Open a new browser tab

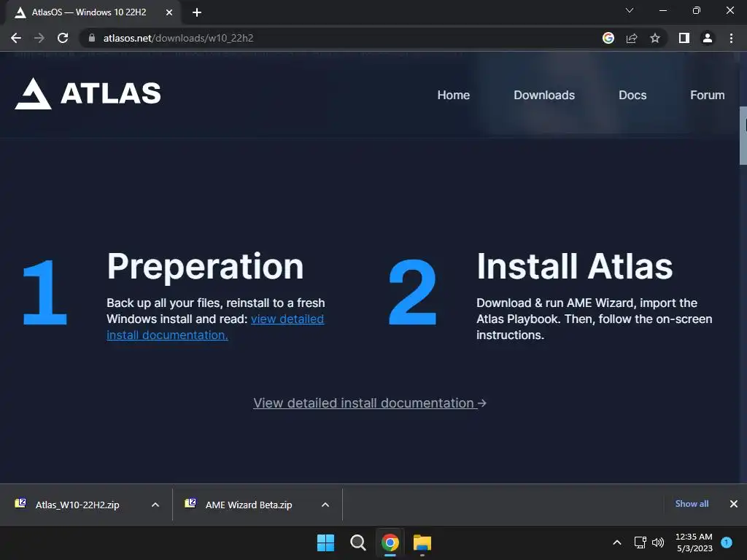click(197, 12)
